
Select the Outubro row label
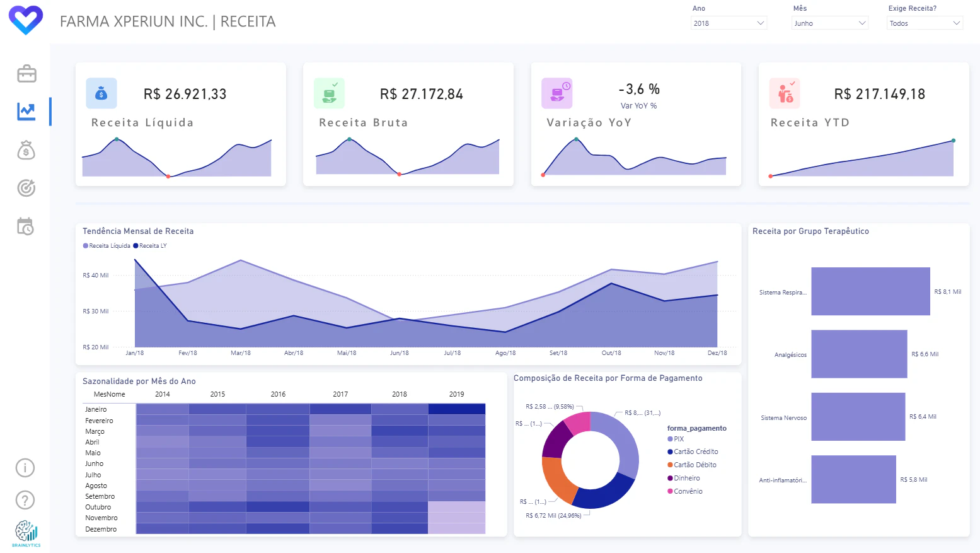pyautogui.click(x=98, y=507)
